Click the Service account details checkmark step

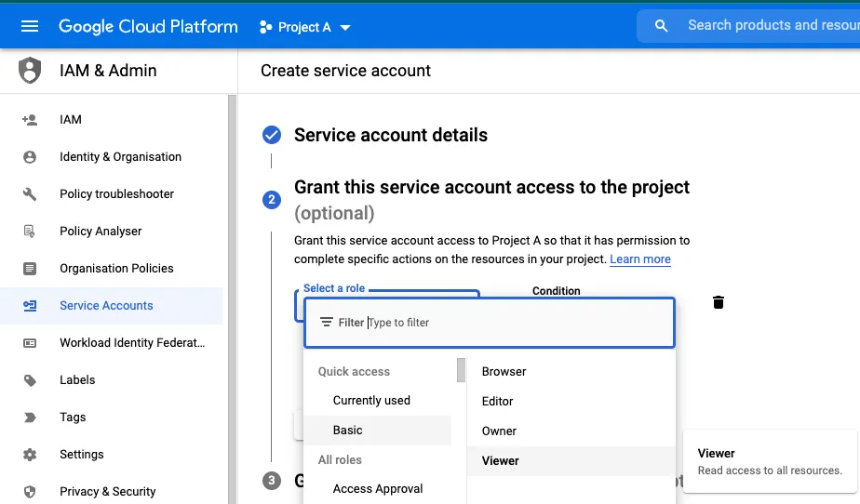[272, 135]
